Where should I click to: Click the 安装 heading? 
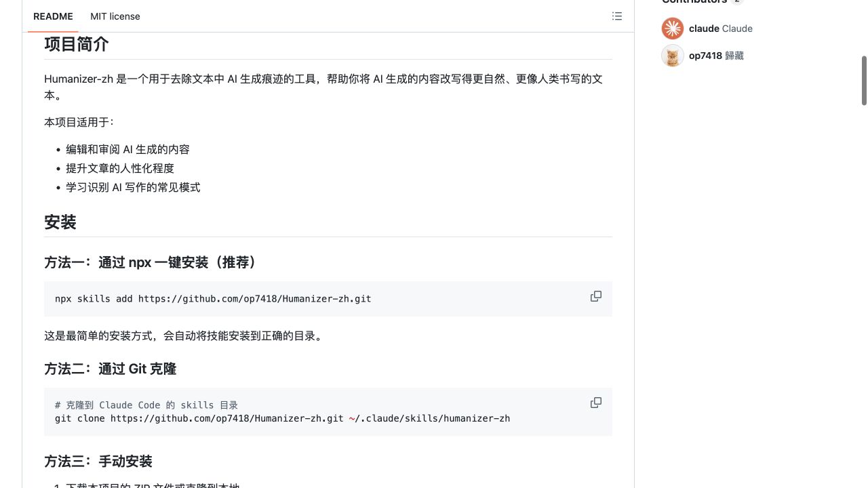click(60, 222)
